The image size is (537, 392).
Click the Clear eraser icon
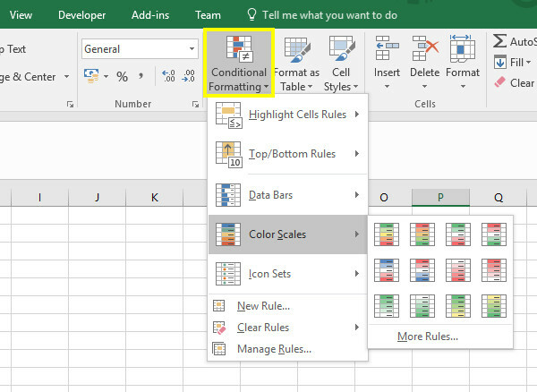point(499,82)
